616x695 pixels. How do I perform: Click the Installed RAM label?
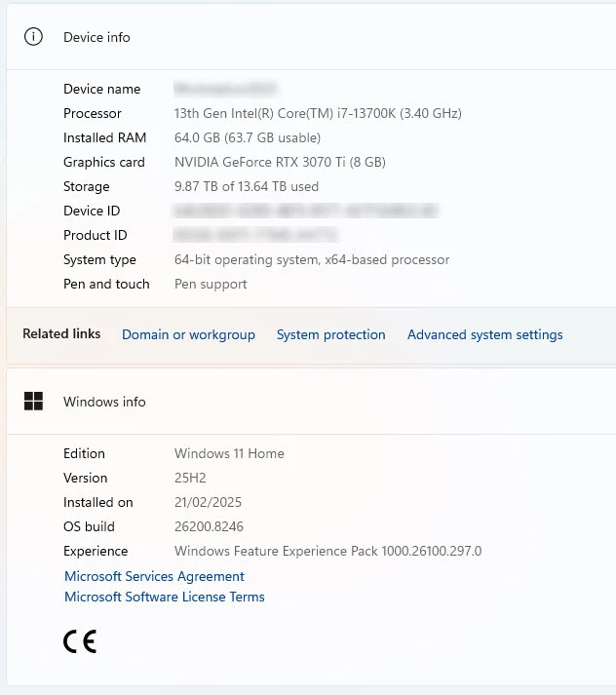click(x=104, y=137)
